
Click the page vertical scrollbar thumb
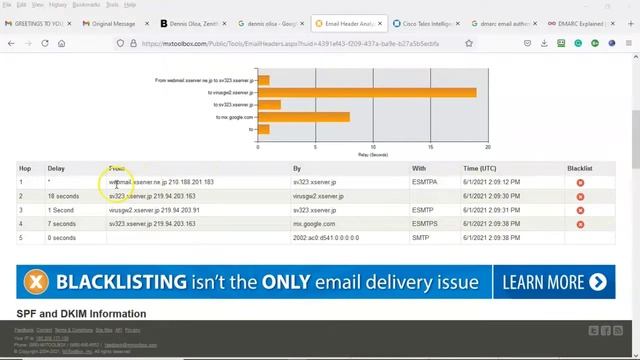click(636, 139)
